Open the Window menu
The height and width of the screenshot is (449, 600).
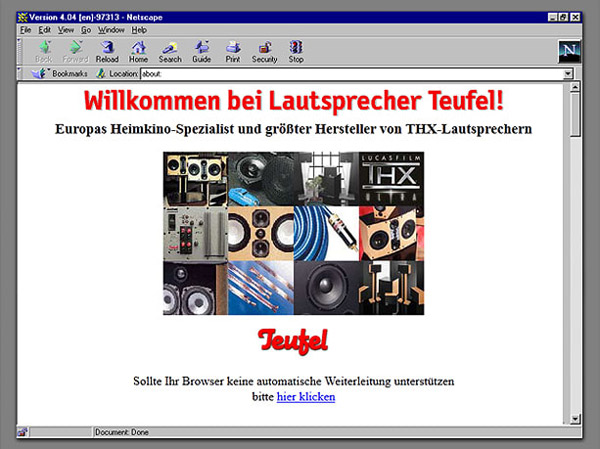111,30
